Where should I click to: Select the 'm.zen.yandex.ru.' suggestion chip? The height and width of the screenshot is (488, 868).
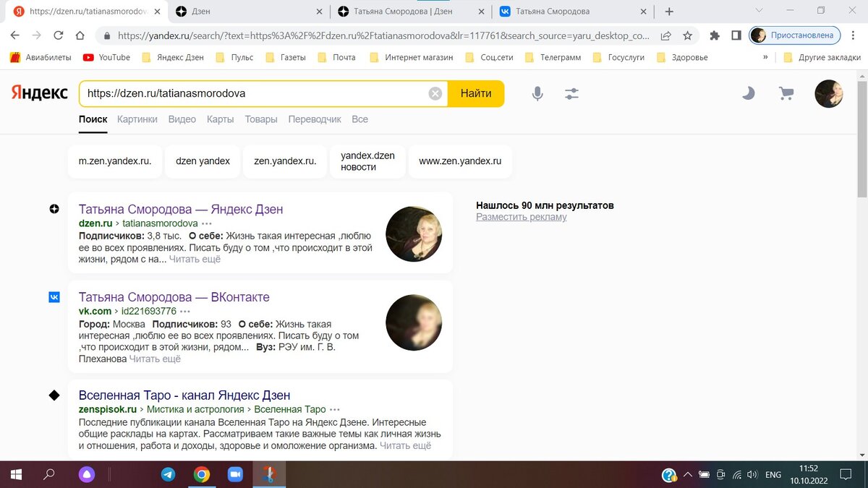(115, 161)
